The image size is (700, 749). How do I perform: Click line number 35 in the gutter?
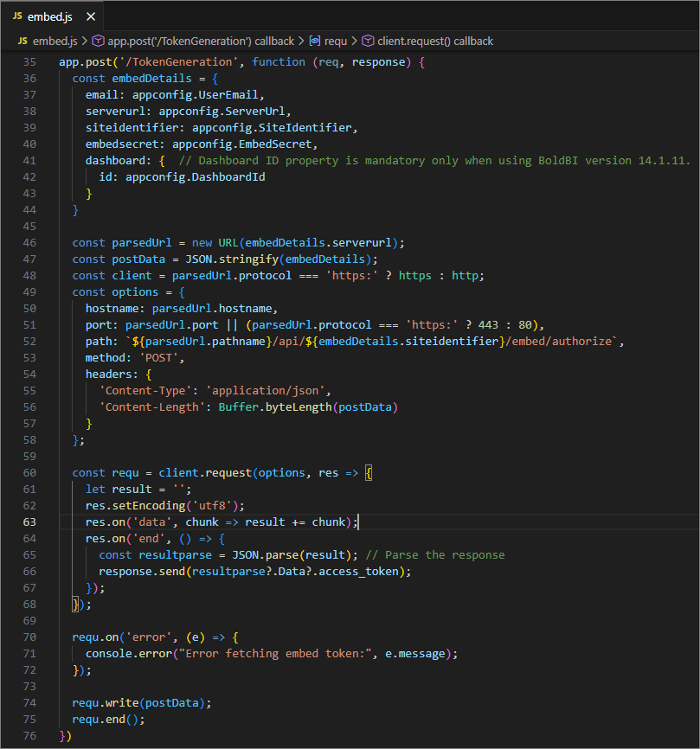pyautogui.click(x=29, y=62)
